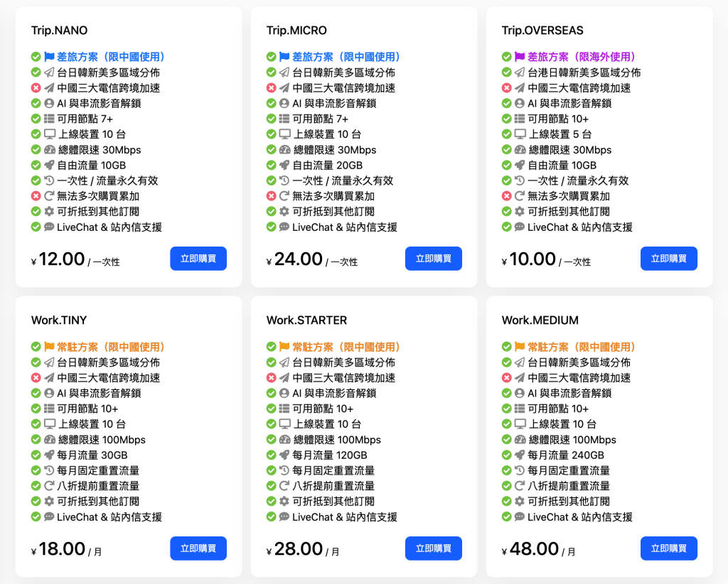
Task: Click the user icon beside AI 與串流影音解鎖 in Trip.OVERSEAS
Action: (x=520, y=104)
